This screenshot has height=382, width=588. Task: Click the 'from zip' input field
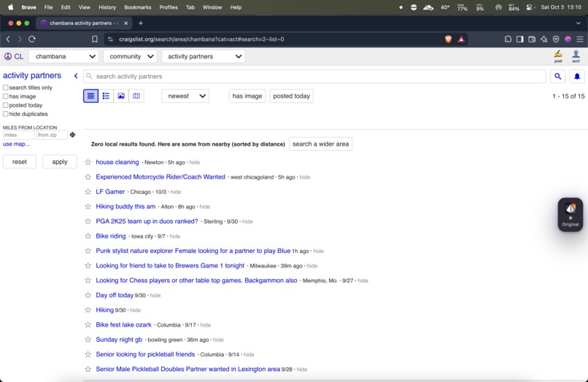pos(52,135)
